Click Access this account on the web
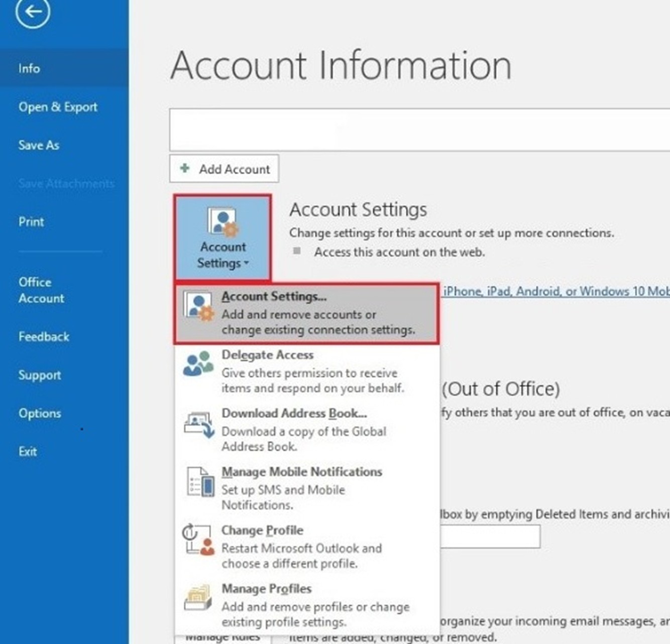 (399, 252)
